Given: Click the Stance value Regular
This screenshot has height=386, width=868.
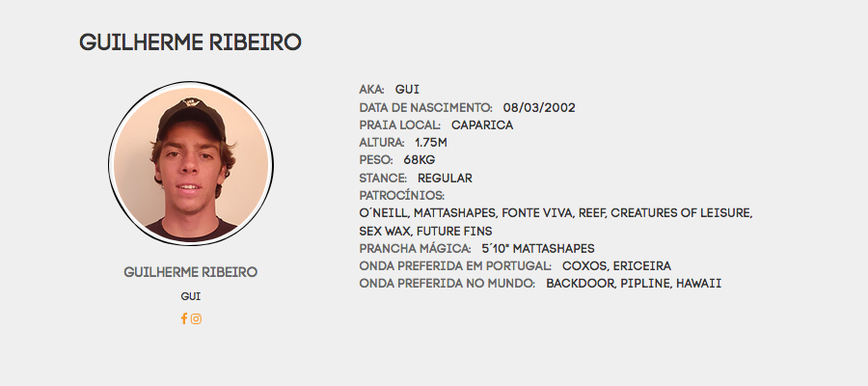Looking at the screenshot, I should [x=445, y=179].
